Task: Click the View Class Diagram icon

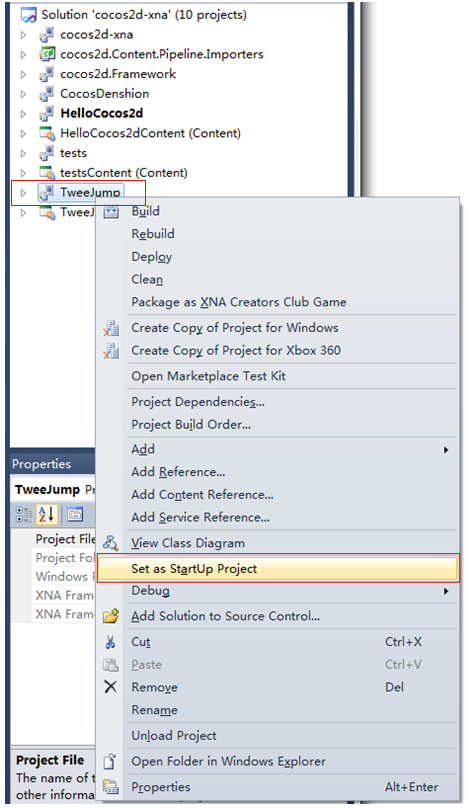Action: 111,543
